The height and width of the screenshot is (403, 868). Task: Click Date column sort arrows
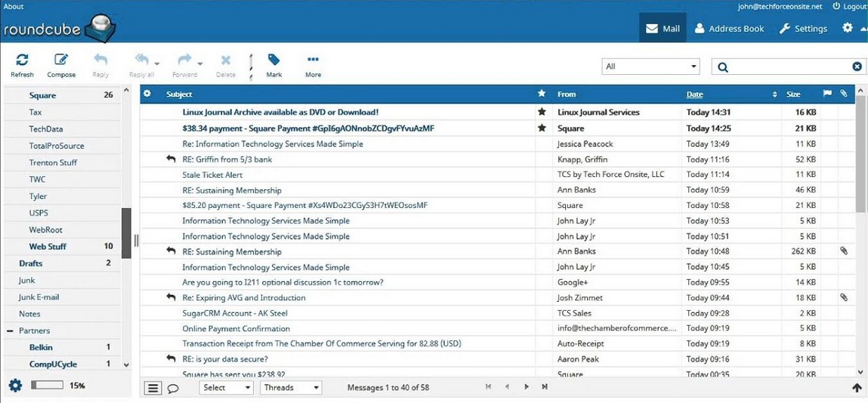775,95
